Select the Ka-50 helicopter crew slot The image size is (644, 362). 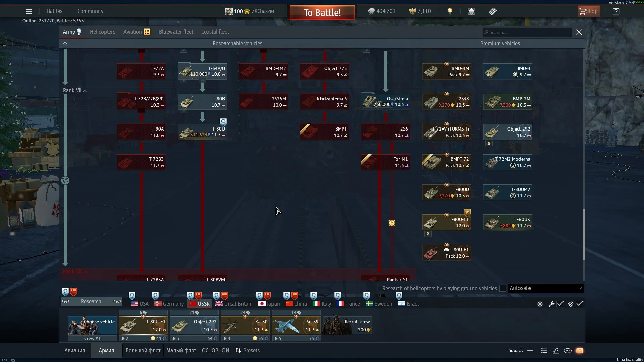tap(245, 325)
